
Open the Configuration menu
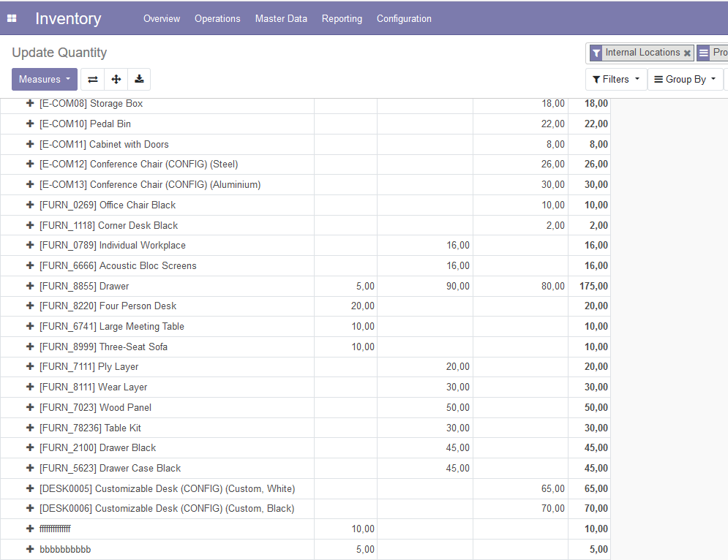(404, 18)
